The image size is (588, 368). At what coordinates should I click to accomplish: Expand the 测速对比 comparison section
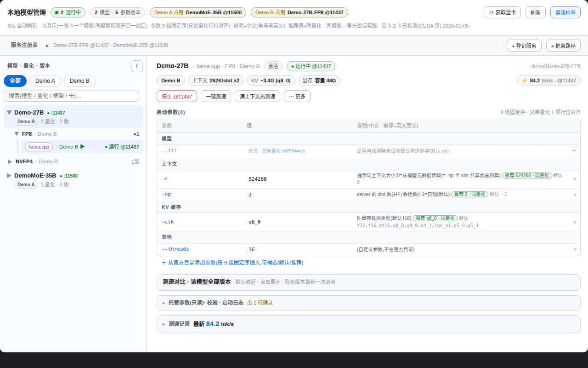coord(368,282)
